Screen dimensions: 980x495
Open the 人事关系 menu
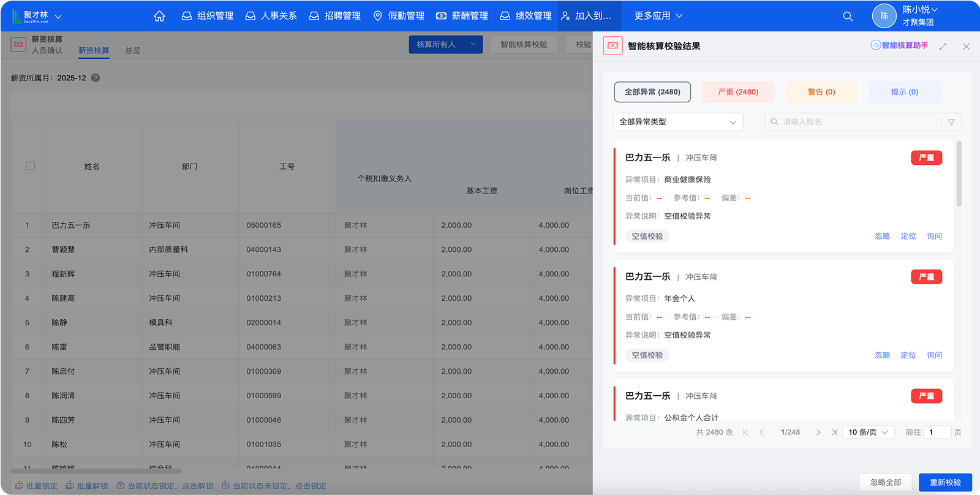(x=271, y=16)
